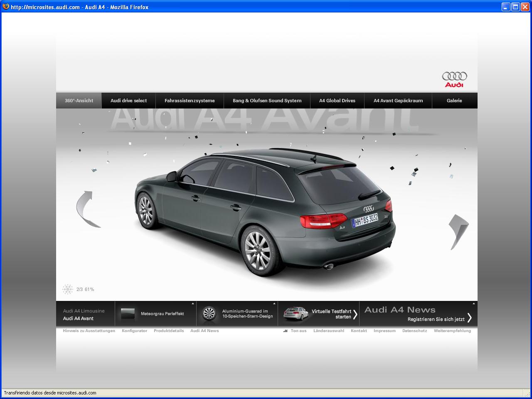This screenshot has height=399, width=532.
Task: Click the alloy wheel thumbnail
Action: pos(209,314)
